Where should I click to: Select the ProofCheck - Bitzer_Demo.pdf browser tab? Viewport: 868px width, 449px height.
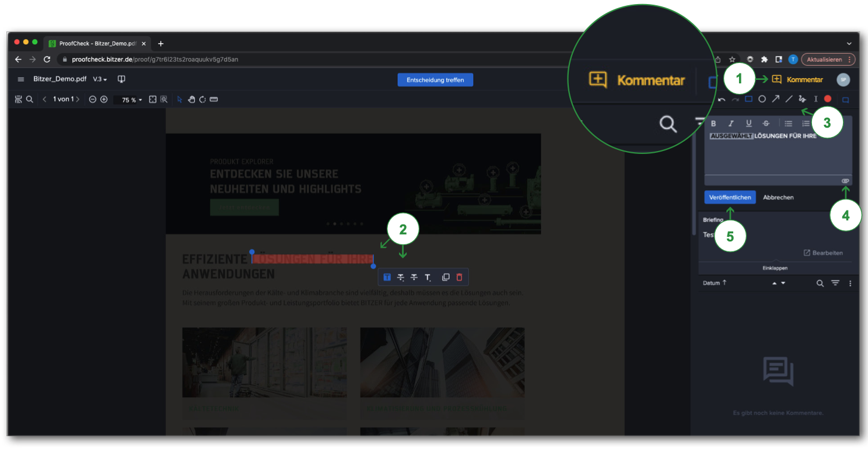point(97,44)
